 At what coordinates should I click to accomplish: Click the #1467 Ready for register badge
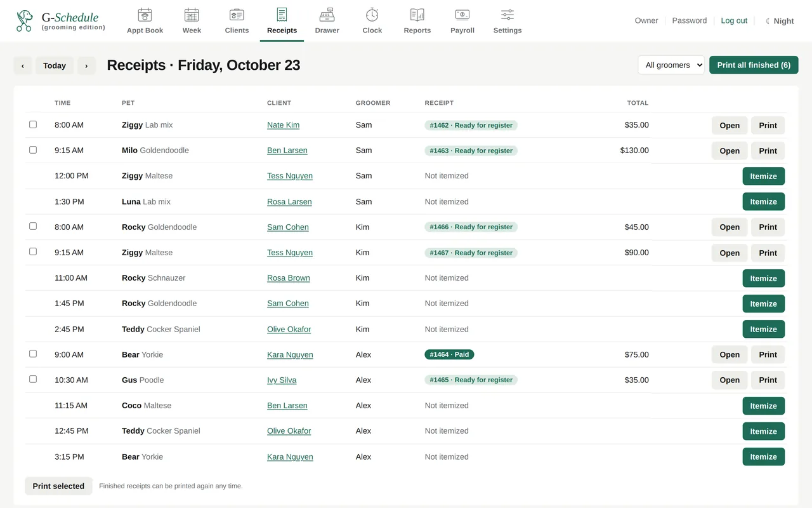471,253
